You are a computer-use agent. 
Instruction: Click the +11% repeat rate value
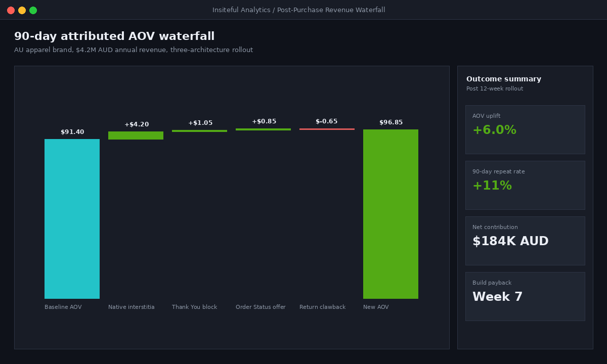coord(492,186)
